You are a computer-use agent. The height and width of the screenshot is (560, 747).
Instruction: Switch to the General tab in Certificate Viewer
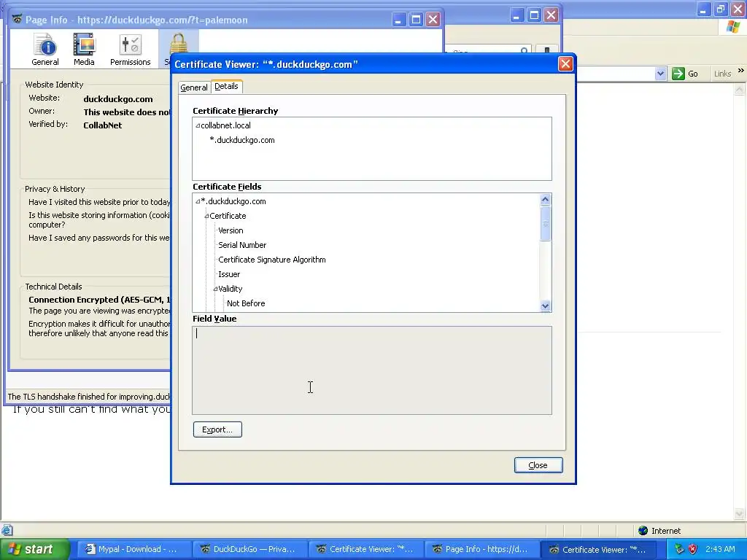194,87
